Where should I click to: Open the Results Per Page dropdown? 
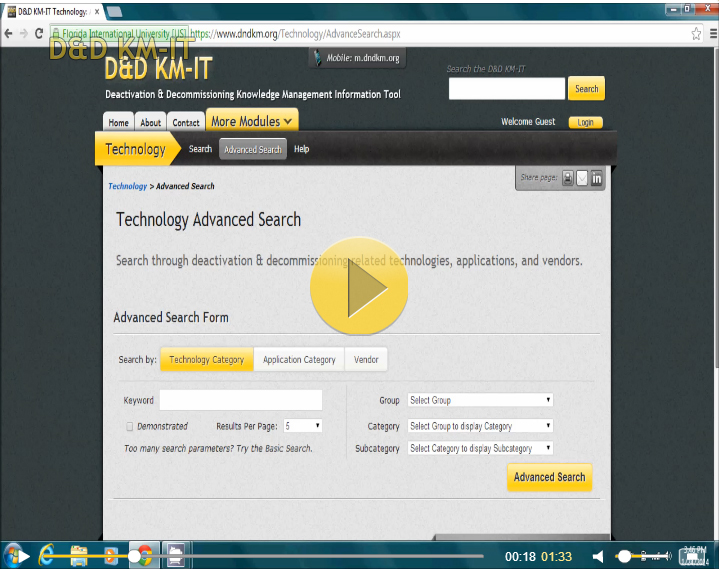point(303,426)
